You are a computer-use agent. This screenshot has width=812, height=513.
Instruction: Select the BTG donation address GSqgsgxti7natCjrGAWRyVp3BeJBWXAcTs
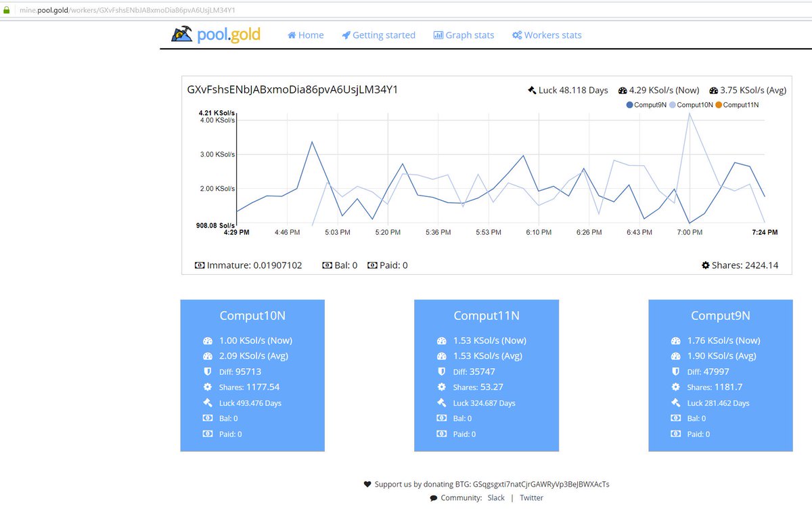coord(541,484)
